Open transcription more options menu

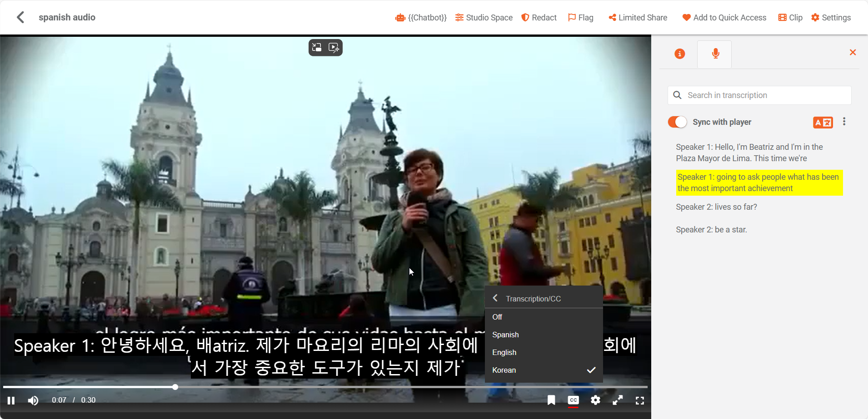(x=844, y=122)
